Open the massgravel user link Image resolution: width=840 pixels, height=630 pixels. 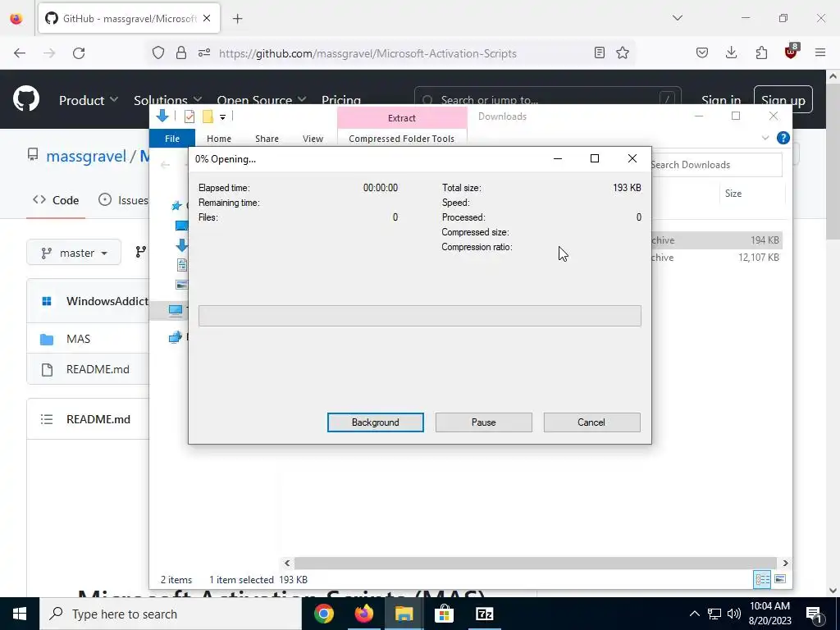85,156
